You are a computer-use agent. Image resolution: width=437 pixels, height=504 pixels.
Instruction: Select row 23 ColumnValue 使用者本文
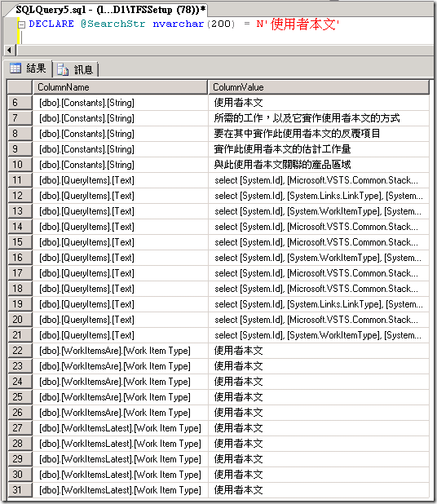[319, 366]
